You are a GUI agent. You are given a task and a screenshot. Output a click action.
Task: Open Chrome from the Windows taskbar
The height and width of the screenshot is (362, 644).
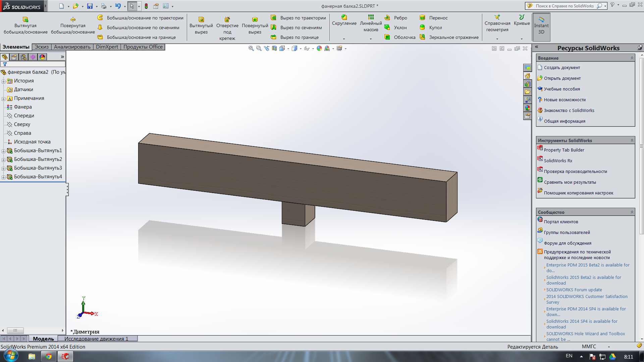tap(49, 356)
